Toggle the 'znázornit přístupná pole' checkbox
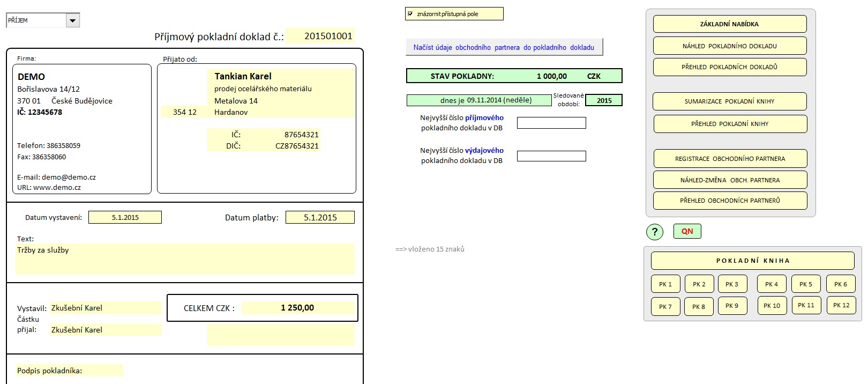Image resolution: width=868 pixels, height=384 pixels. coord(410,14)
